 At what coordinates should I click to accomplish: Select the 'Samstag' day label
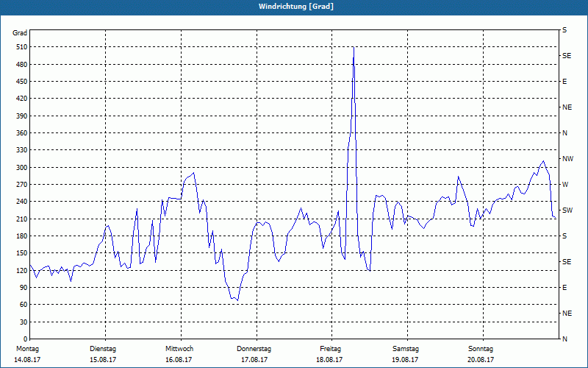pos(406,349)
